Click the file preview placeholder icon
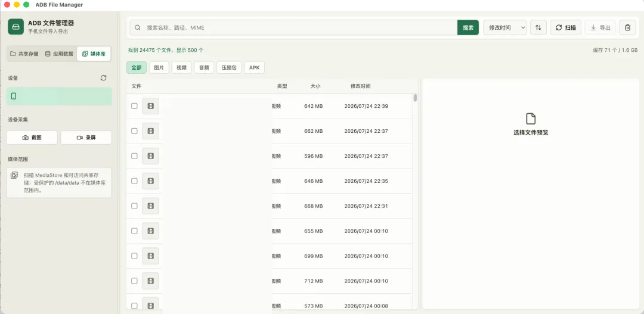The image size is (644, 314). pos(531,119)
